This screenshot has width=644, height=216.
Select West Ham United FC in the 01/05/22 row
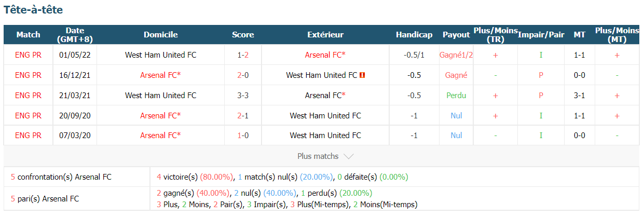pos(160,55)
